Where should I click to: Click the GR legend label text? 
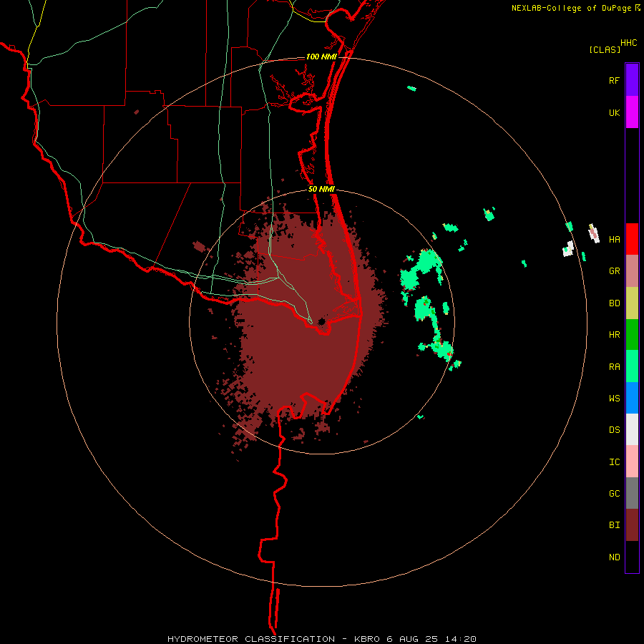point(614,271)
